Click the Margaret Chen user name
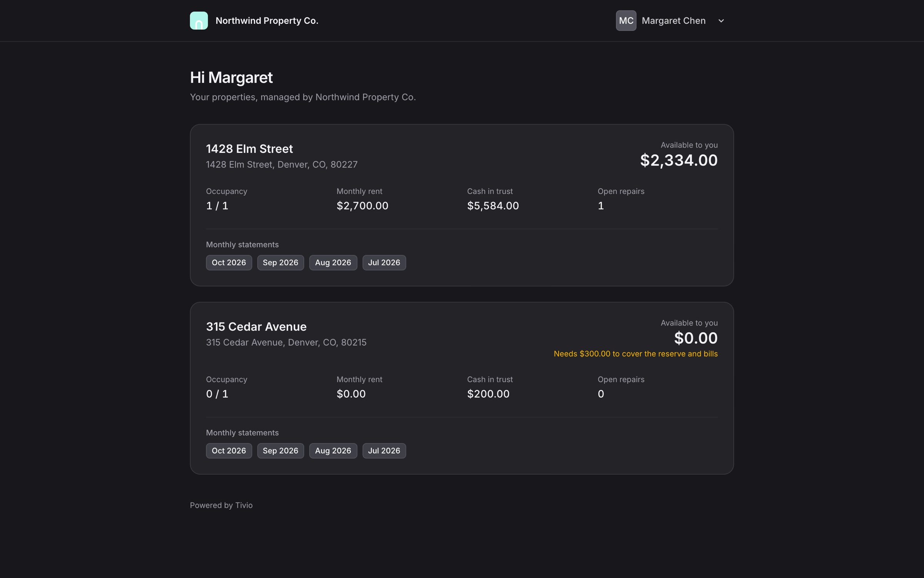Screen dimensions: 924x578 point(673,21)
